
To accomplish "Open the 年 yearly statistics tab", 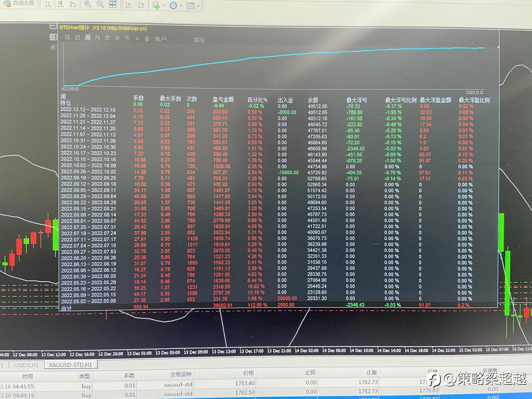I will (117, 38).
